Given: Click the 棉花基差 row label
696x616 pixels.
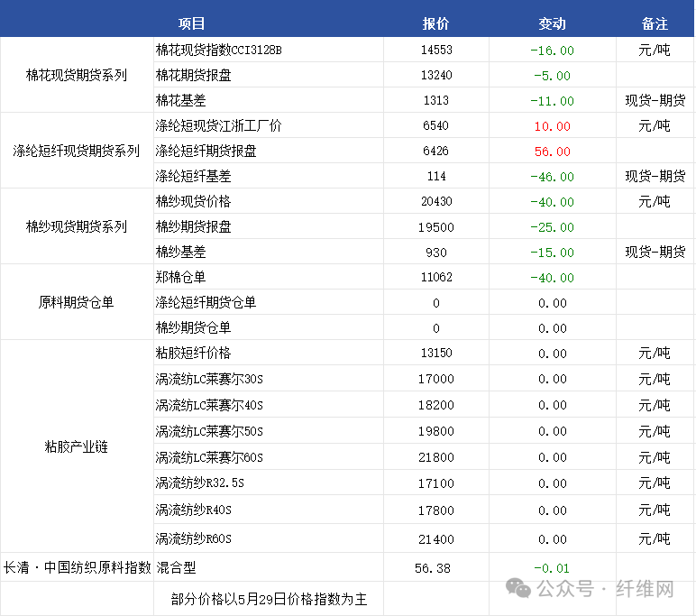Looking at the screenshot, I should tap(180, 100).
